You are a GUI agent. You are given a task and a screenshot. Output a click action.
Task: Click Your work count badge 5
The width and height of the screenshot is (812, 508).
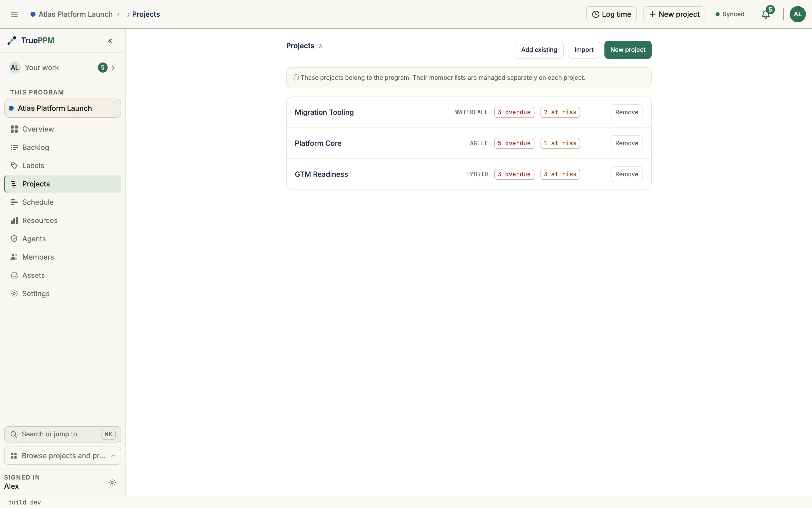103,68
